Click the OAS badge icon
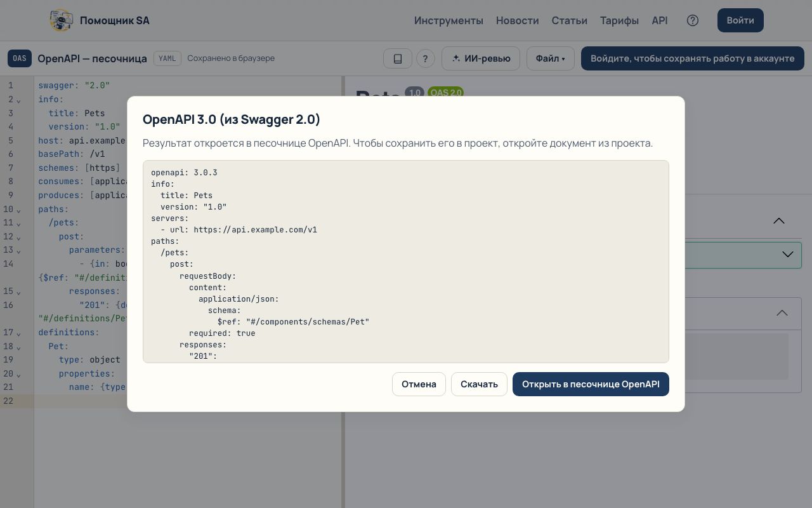The height and width of the screenshot is (508, 812). click(20, 58)
